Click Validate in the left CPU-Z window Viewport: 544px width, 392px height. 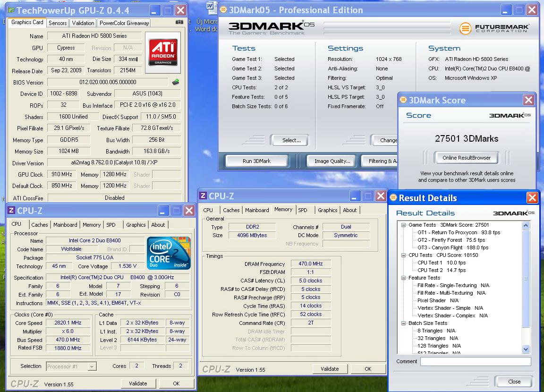pos(138,383)
